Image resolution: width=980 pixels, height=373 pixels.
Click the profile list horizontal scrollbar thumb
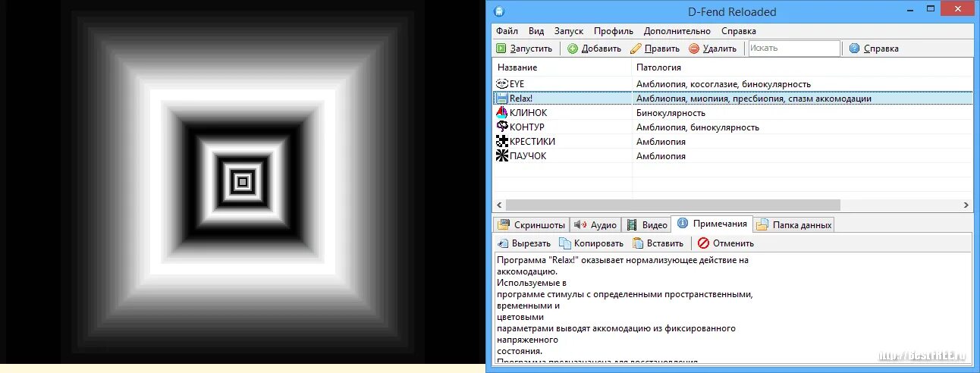click(673, 205)
